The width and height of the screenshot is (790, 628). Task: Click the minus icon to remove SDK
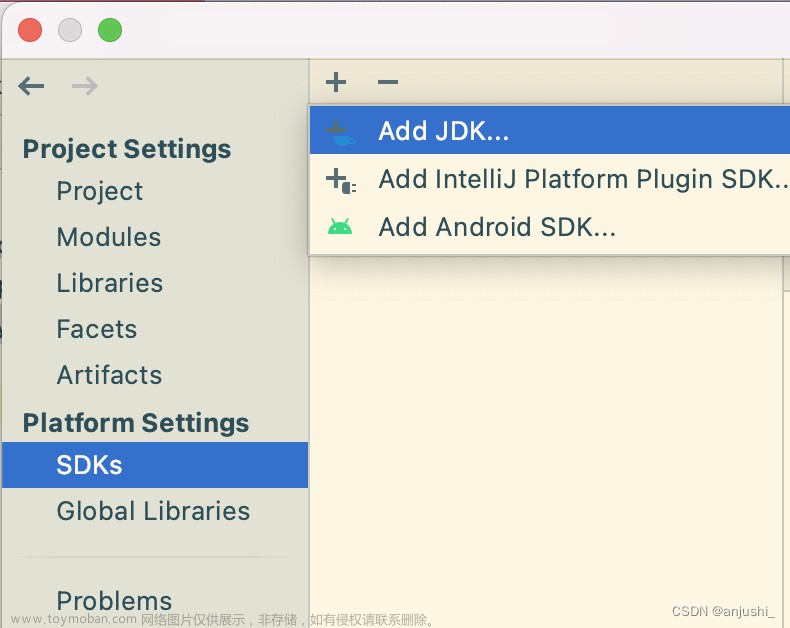click(x=387, y=82)
